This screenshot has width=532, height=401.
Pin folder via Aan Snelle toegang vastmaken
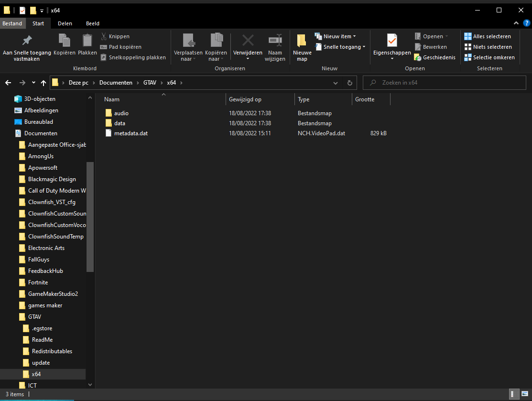27,41
